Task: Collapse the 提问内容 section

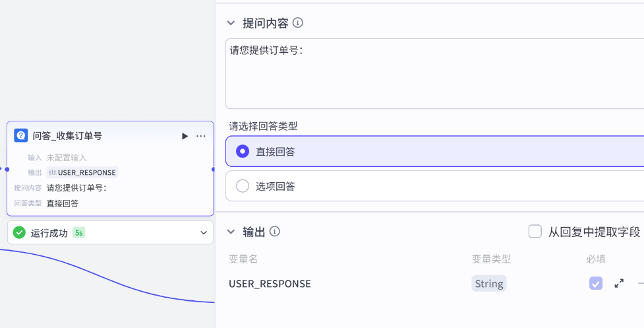Action: [231, 24]
